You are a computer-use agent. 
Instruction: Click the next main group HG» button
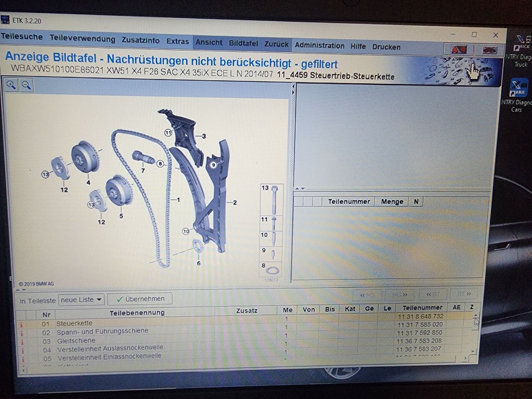pos(400,295)
